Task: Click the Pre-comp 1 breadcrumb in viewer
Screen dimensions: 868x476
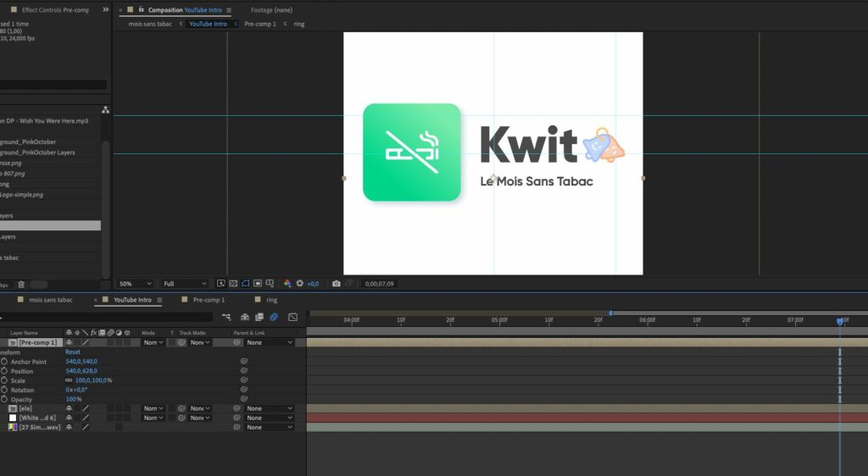Action: pyautogui.click(x=260, y=24)
